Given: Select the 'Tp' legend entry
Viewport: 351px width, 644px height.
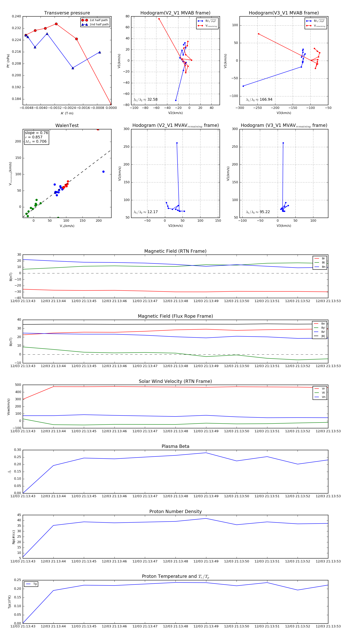Looking at the screenshot, I should 31,584.
